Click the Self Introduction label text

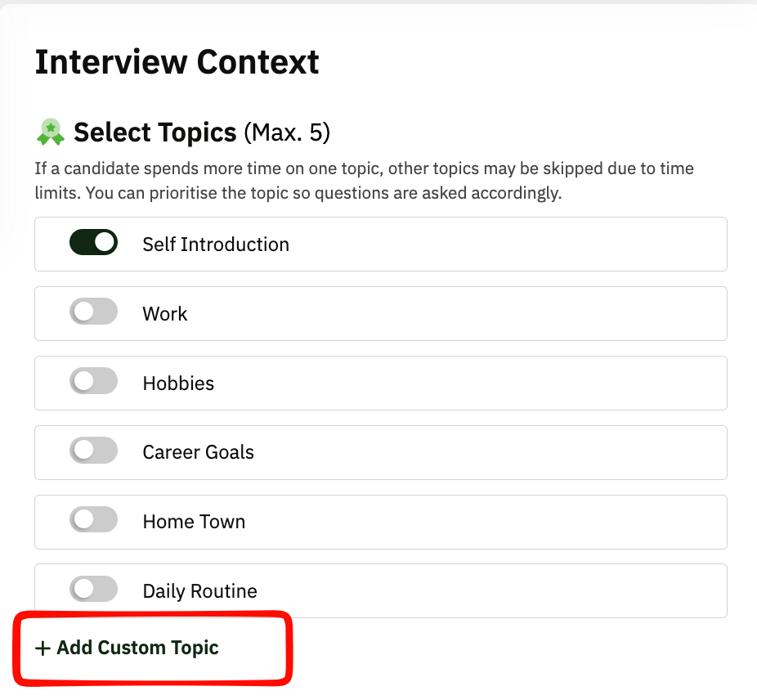pyautogui.click(x=216, y=245)
